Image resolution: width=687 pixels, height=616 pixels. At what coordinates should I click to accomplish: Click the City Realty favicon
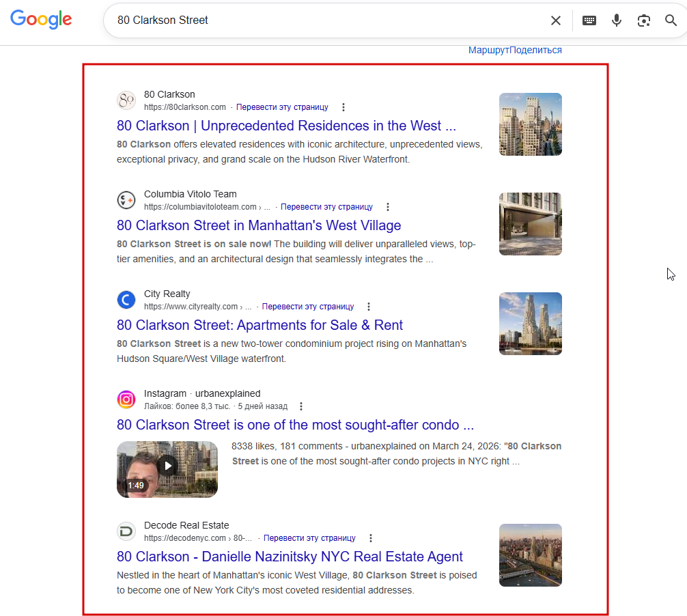[126, 300]
